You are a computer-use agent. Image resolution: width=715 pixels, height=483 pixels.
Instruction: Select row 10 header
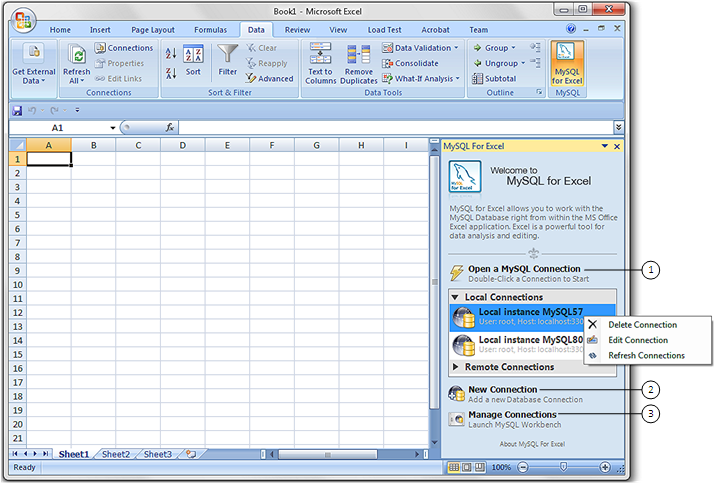(x=17, y=285)
